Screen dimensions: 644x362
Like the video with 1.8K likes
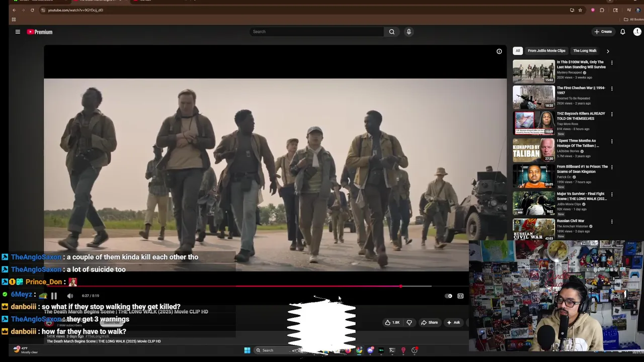point(392,322)
